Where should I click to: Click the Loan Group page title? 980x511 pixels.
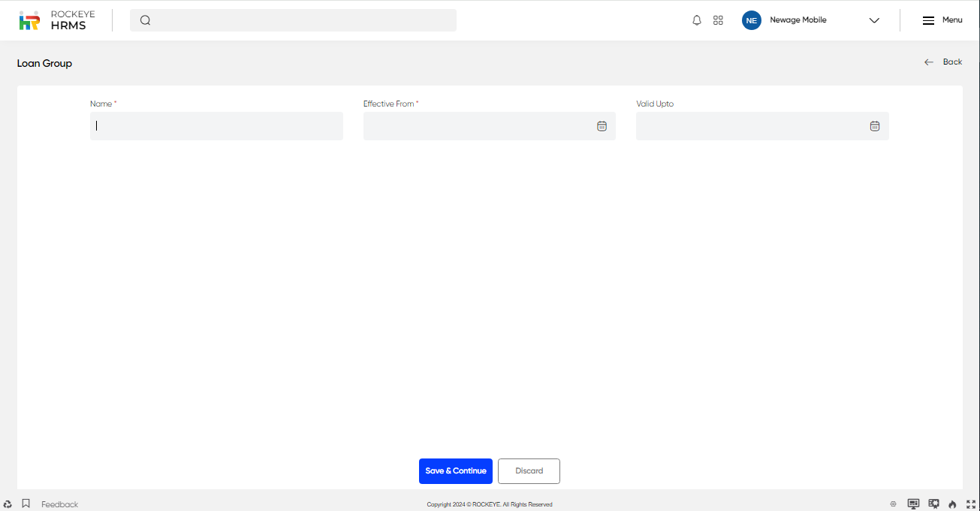click(x=44, y=63)
